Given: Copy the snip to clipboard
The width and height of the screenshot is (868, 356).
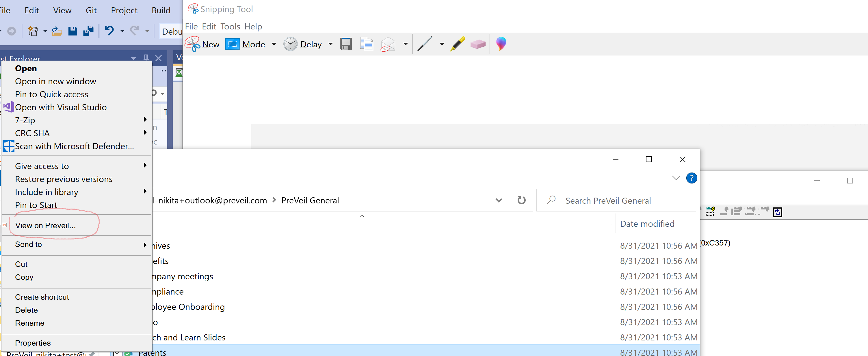Looking at the screenshot, I should click(366, 44).
